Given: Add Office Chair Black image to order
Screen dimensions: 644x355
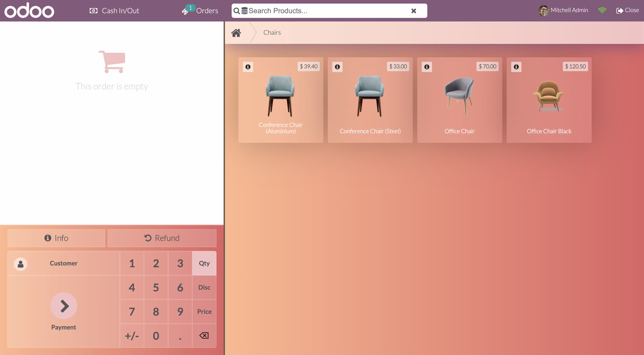Looking at the screenshot, I should 549,96.
